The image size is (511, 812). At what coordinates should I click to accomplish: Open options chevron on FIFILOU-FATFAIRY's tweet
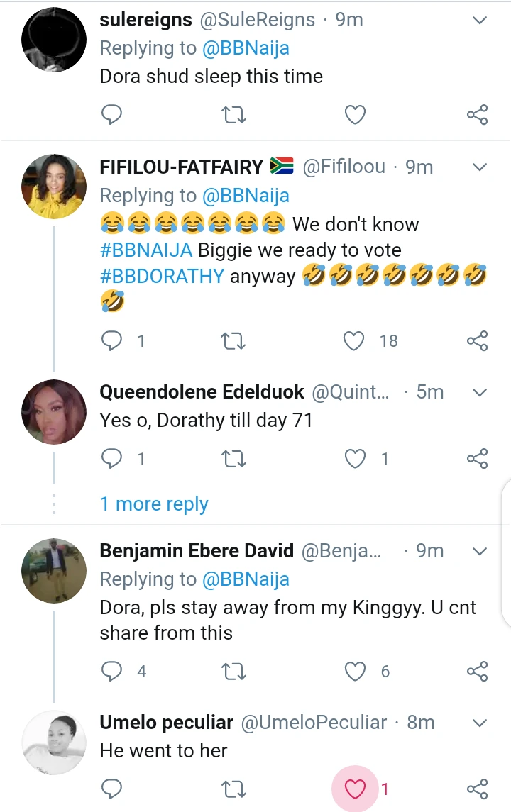click(x=480, y=167)
